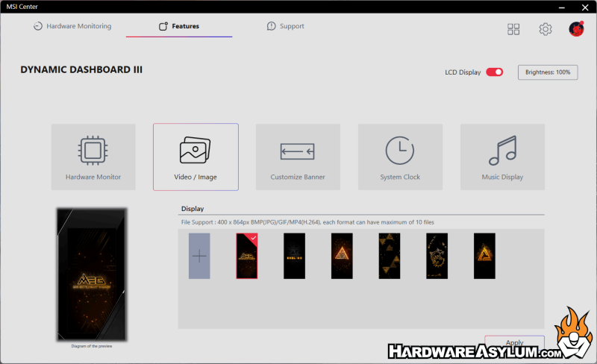The width and height of the screenshot is (597, 364).
Task: Close the MSI Center window
Action: coord(585,7)
